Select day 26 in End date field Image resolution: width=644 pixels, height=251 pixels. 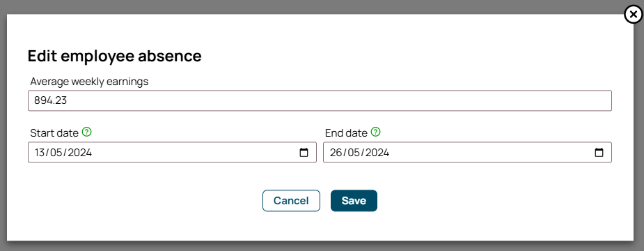click(x=336, y=153)
